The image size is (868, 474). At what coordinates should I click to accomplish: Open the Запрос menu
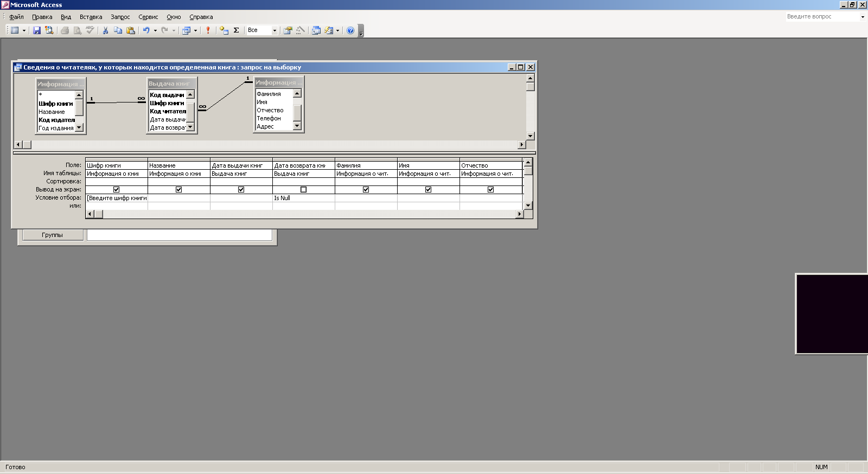120,17
